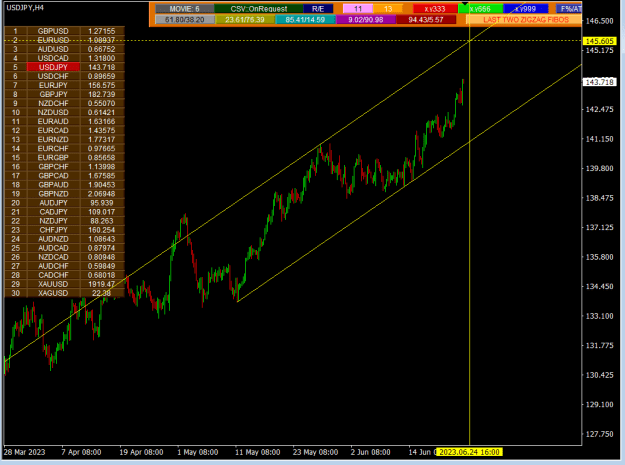Select XAGUSD in the symbol list
The width and height of the screenshot is (625, 465).
[53, 293]
